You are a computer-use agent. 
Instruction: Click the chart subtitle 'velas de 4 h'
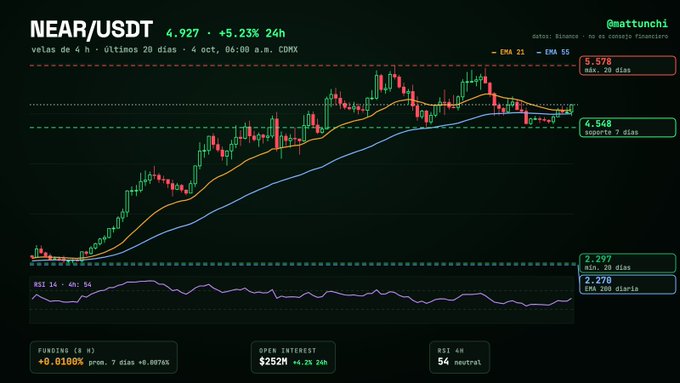tap(61, 49)
